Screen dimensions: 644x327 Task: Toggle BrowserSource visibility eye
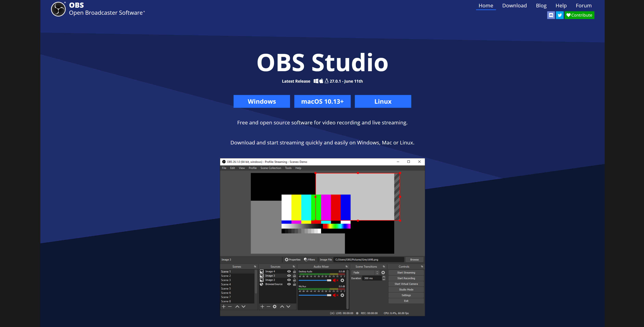289,284
